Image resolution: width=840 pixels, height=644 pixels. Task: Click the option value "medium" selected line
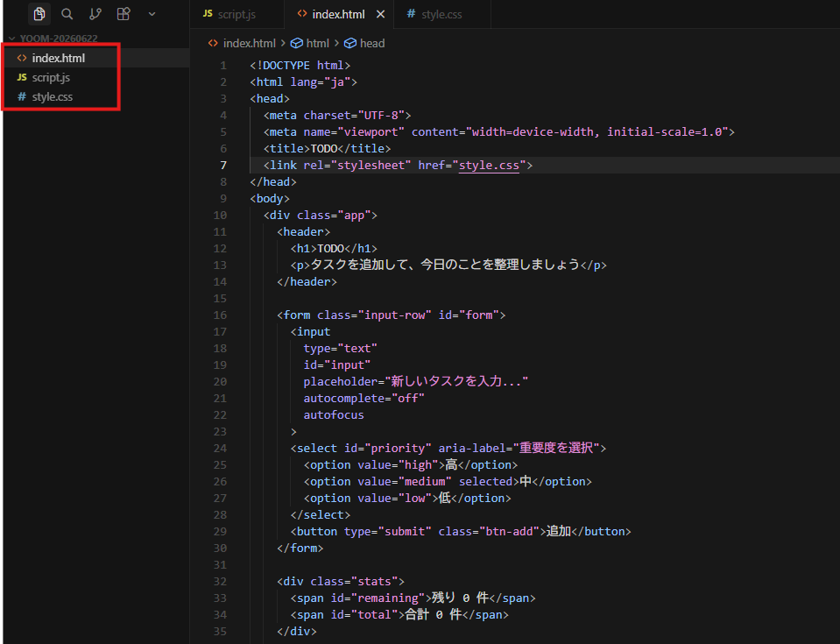(x=448, y=481)
